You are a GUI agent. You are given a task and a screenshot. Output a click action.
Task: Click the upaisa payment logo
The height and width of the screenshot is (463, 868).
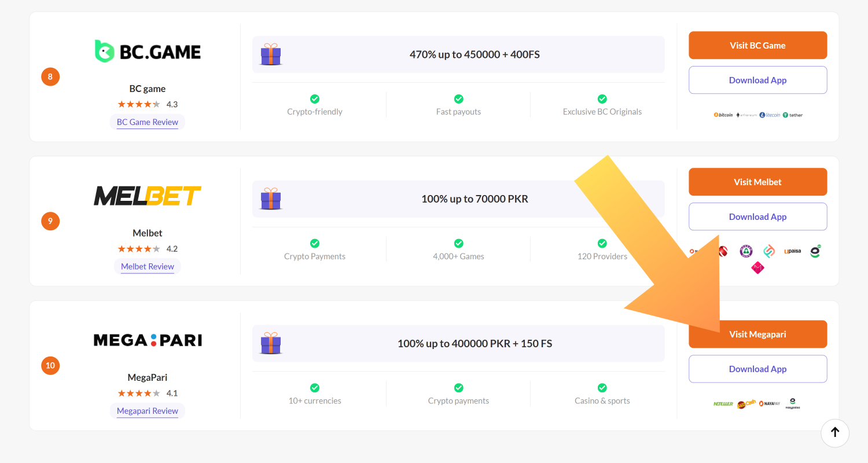792,251
